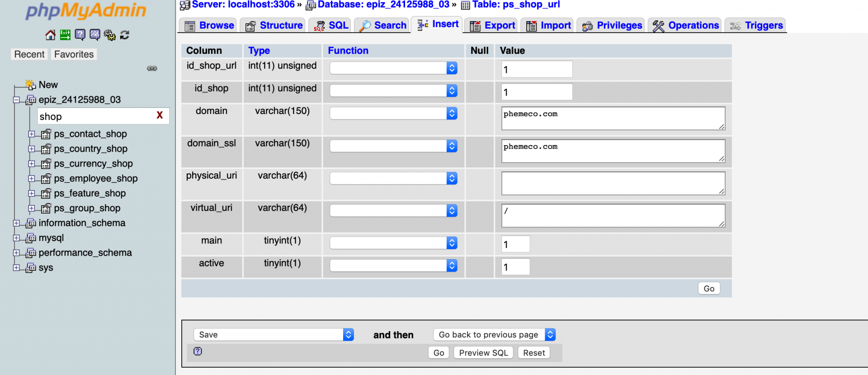
Task: Click the ps_currency_shop table icon
Action: [x=46, y=164]
